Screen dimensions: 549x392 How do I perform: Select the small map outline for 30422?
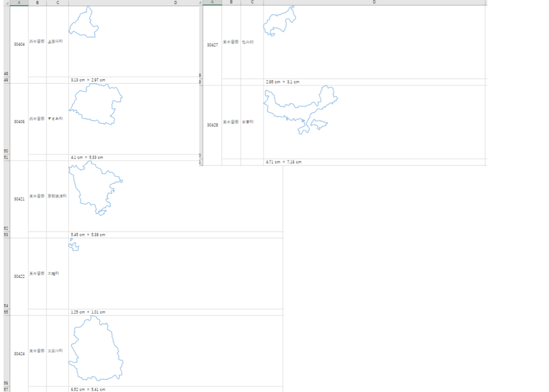(x=74, y=245)
